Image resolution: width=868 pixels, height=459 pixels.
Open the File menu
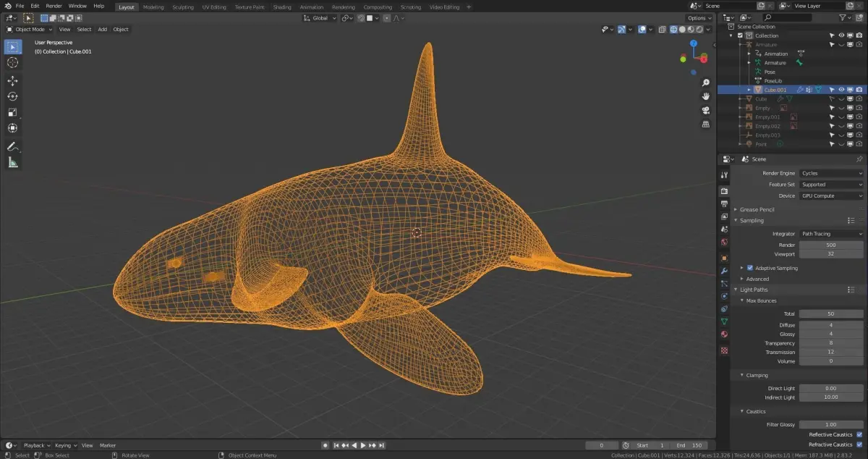click(x=20, y=6)
